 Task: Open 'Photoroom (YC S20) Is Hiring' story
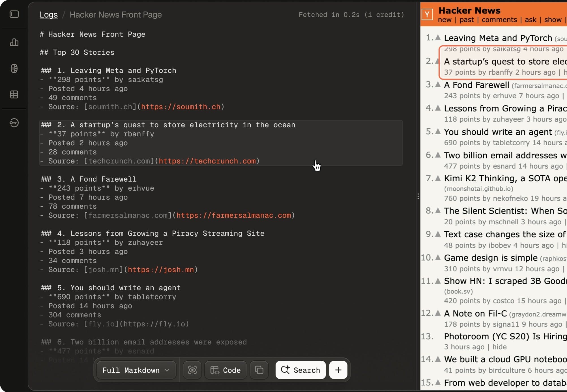coord(505,336)
